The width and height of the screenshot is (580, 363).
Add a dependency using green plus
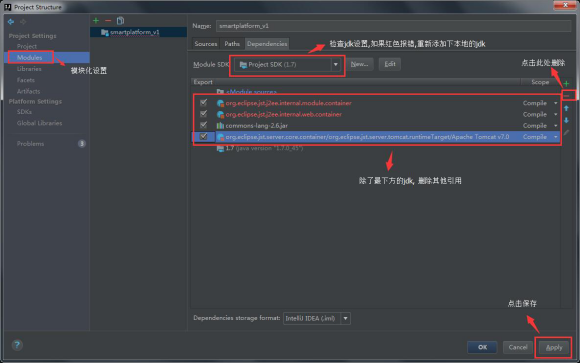[566, 83]
